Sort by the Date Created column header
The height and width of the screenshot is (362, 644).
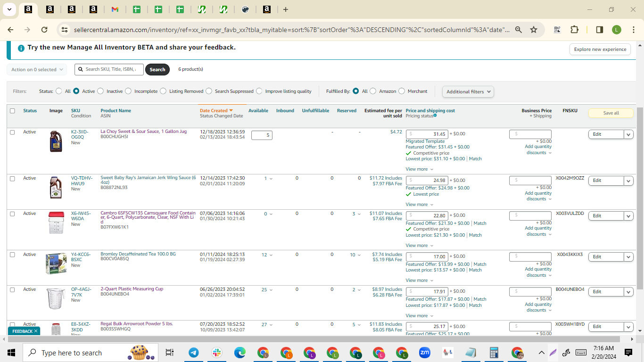(214, 111)
